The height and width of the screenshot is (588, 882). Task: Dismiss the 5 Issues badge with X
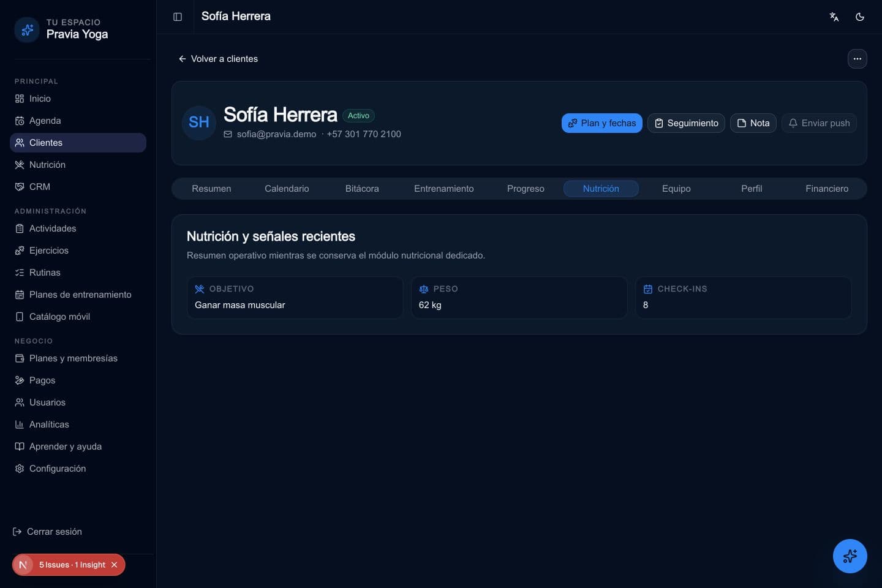(x=114, y=565)
